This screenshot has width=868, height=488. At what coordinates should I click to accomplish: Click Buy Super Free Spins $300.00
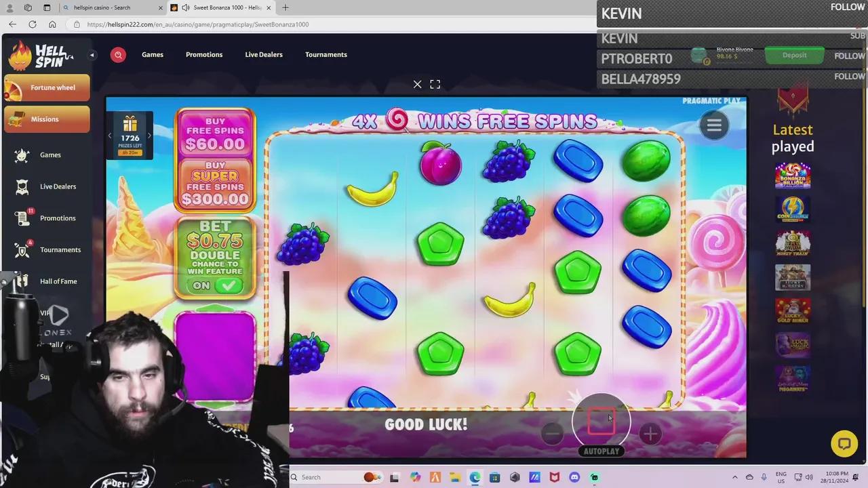point(216,184)
